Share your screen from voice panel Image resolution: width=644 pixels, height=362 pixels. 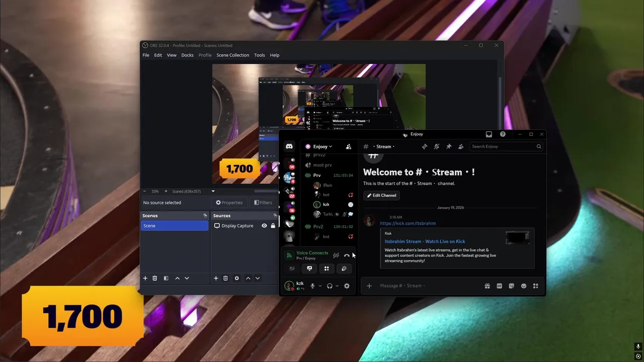tap(309, 268)
